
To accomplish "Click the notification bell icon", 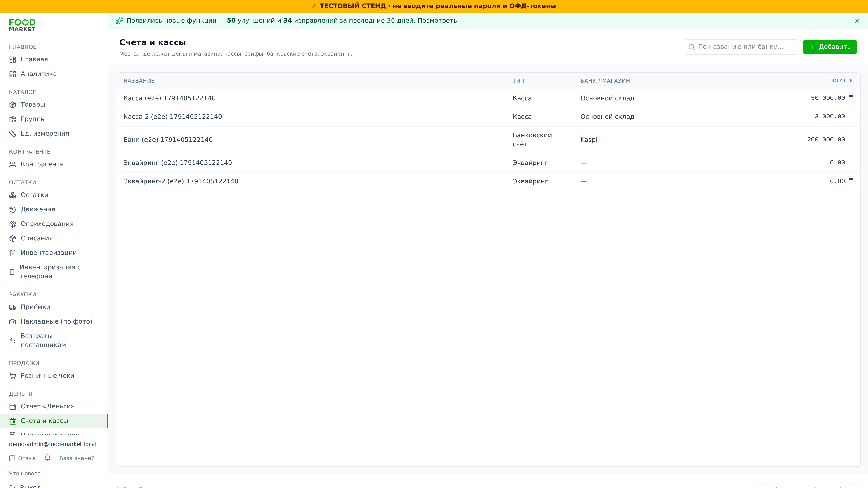I will tap(47, 458).
